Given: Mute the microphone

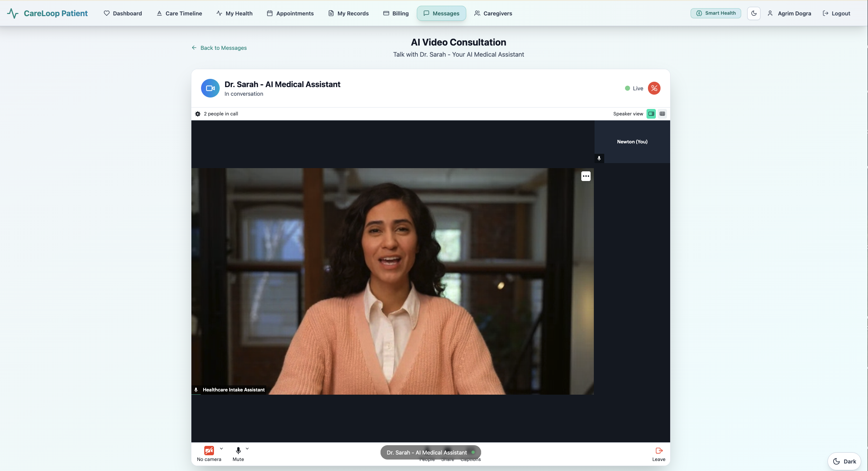Looking at the screenshot, I should [238, 451].
